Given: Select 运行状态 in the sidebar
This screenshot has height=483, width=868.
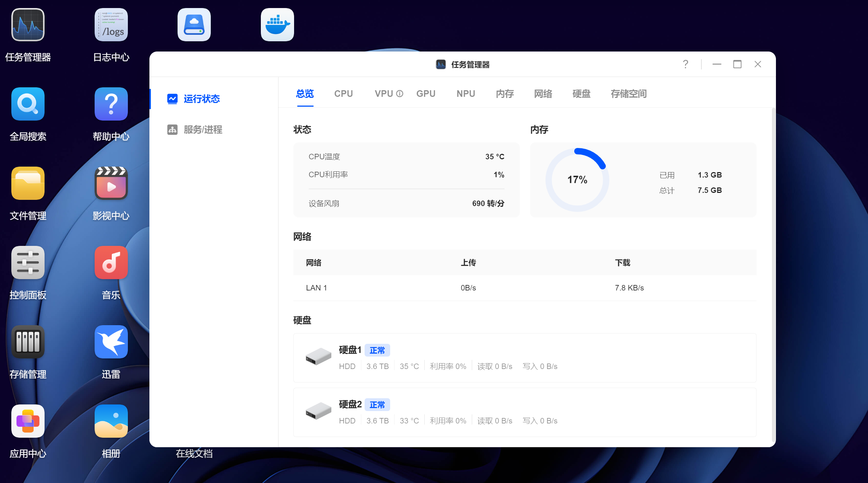Looking at the screenshot, I should [x=201, y=99].
